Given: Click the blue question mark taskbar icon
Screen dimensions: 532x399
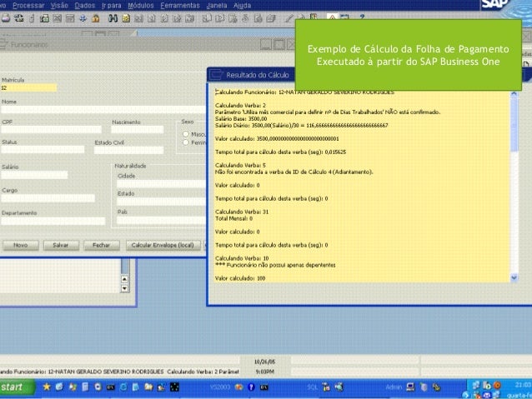Looking at the screenshot, I should click(x=251, y=387).
